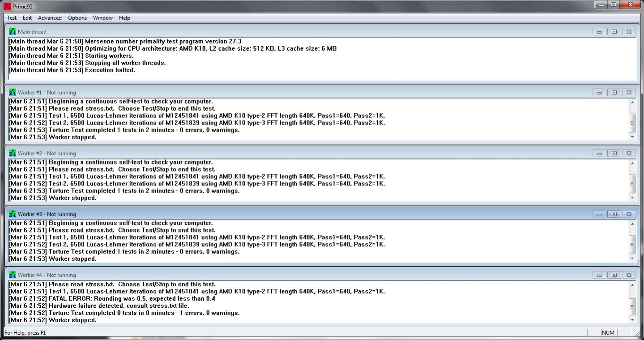Click 'Hardware failure detected' line in Worker #4
The height and width of the screenshot is (340, 644).
click(x=99, y=306)
